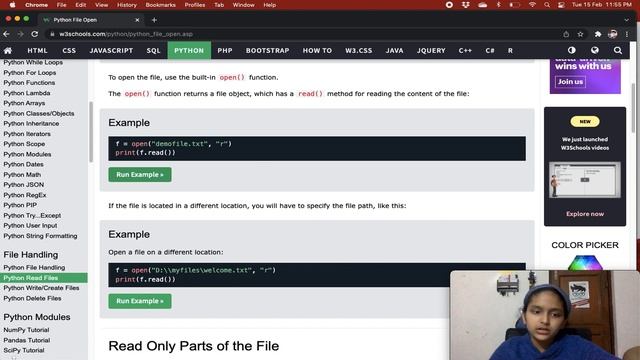Image resolution: width=640 pixels, height=360 pixels.
Task: Click the W3Schools videos preview thumbnail
Action: pos(585,180)
